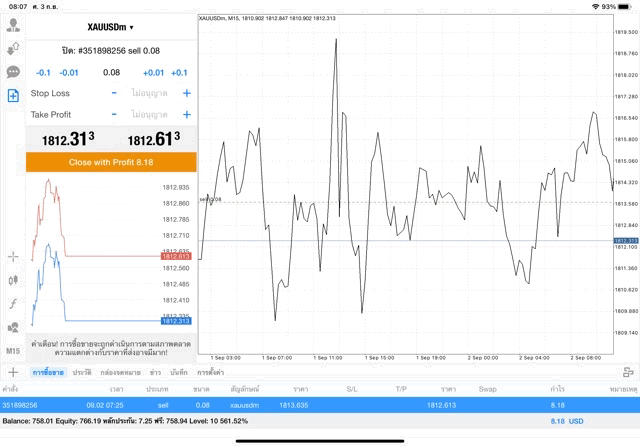Viewport: 640px width, 447px height.
Task: Tap the red 1812.613 tick chart label
Action: 176,256
